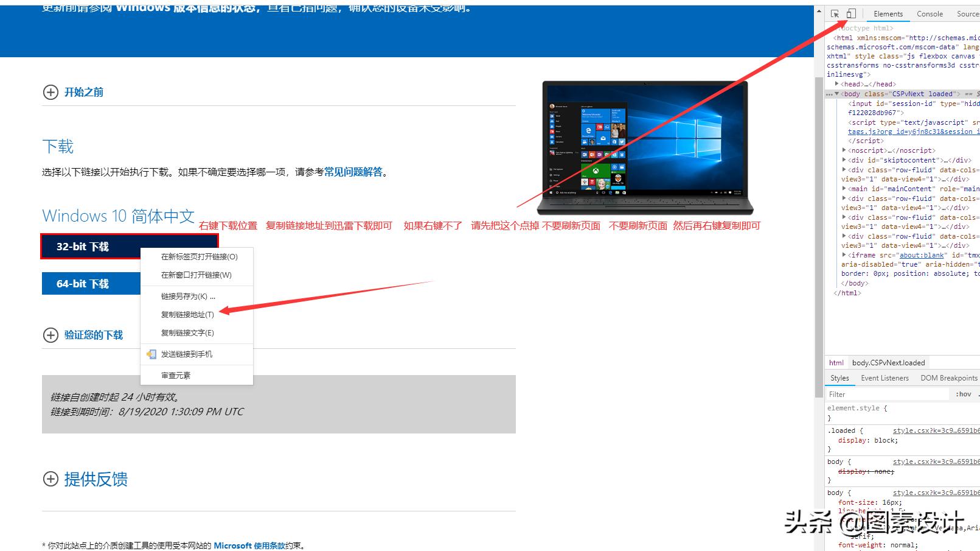Screen dimensions: 980x551
Task: Choose 在新窗口打开链接(W) from the context menu
Action: tap(196, 275)
